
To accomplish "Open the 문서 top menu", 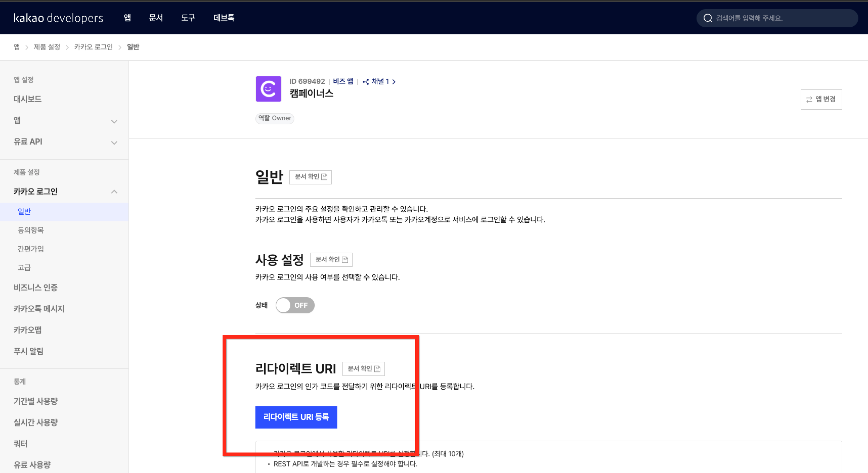I will pos(156,18).
